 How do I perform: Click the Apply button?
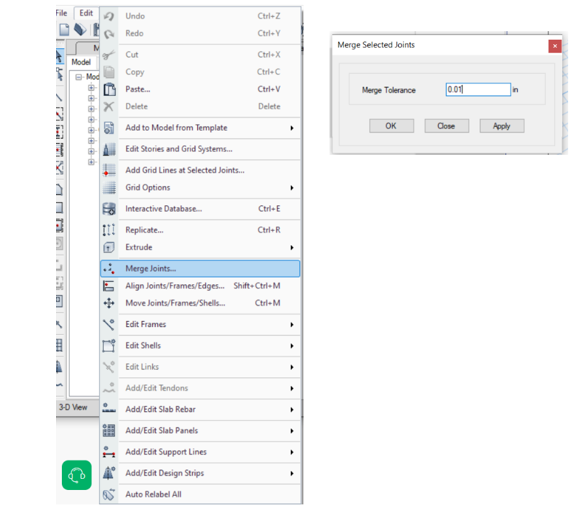tap(502, 126)
